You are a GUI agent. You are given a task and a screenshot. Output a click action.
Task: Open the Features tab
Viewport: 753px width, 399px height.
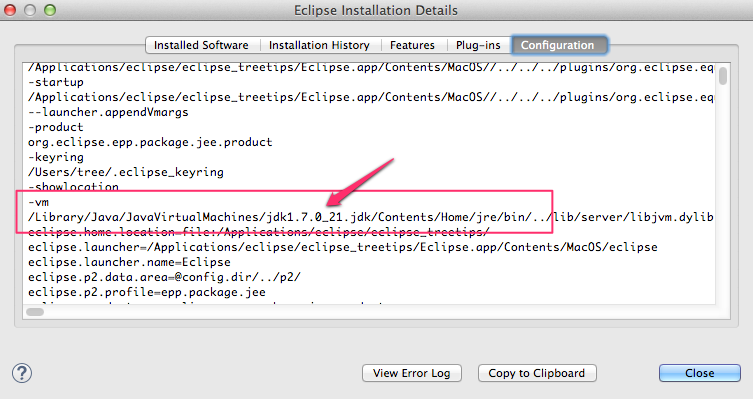413,45
